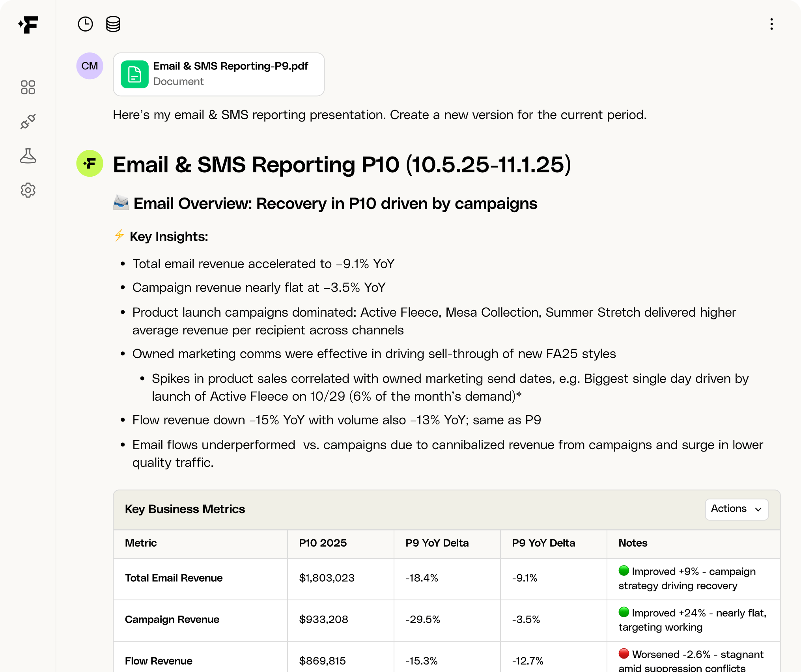Click the Metric column header

coord(141,543)
